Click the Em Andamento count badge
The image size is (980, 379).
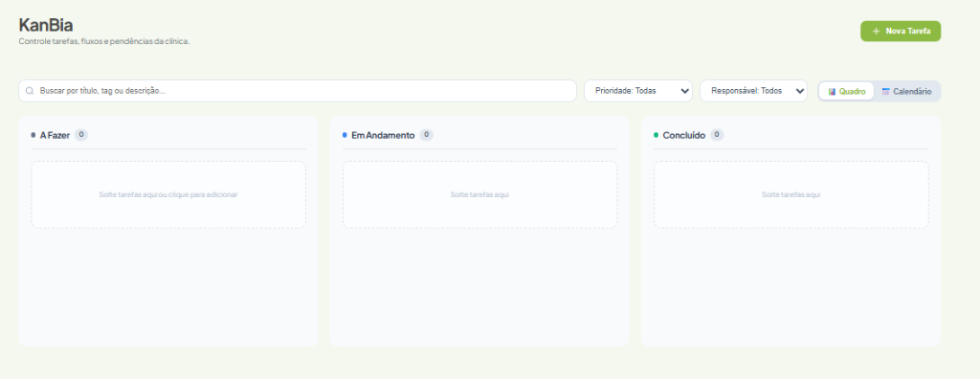click(426, 134)
